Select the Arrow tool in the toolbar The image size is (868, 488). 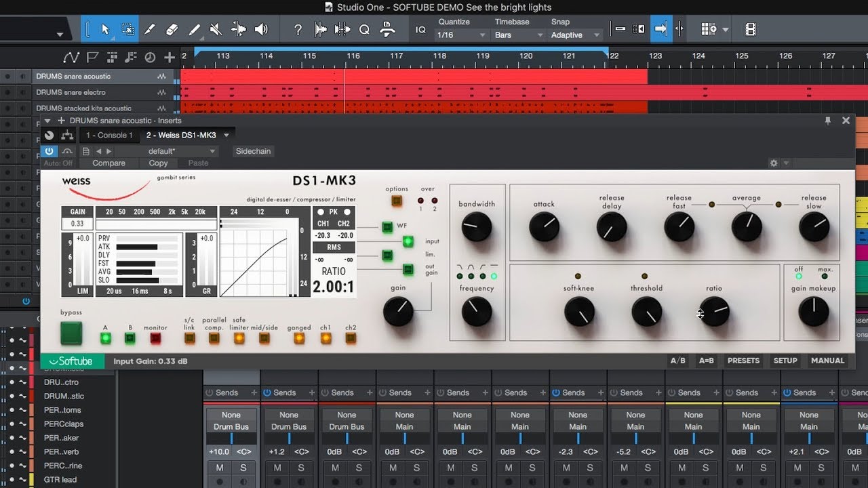(105, 29)
